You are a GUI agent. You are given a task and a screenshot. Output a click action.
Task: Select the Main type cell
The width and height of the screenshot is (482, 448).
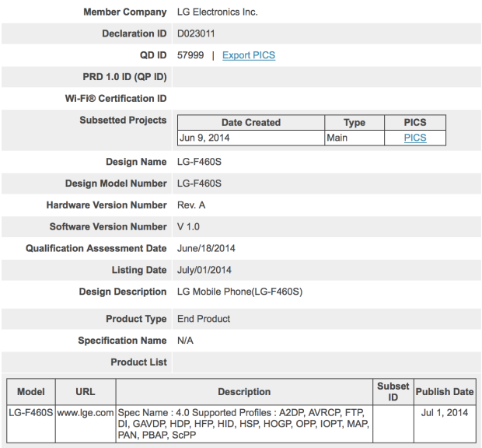(355, 138)
